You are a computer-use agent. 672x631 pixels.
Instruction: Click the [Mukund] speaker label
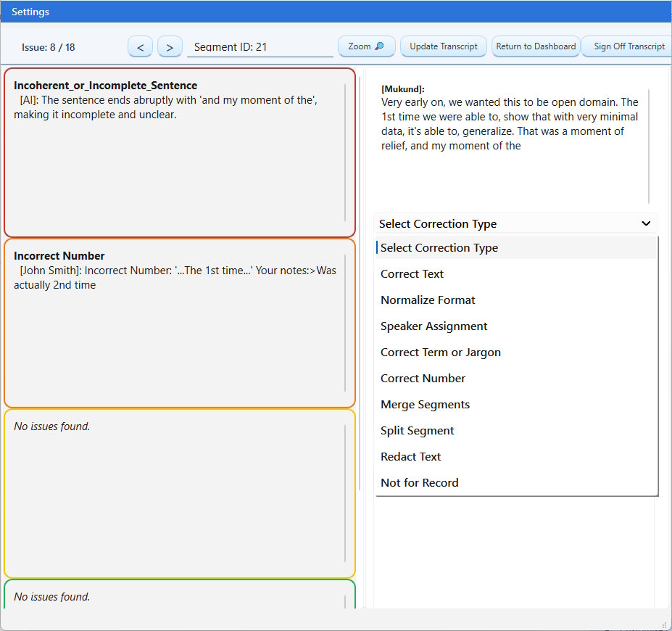(x=403, y=89)
